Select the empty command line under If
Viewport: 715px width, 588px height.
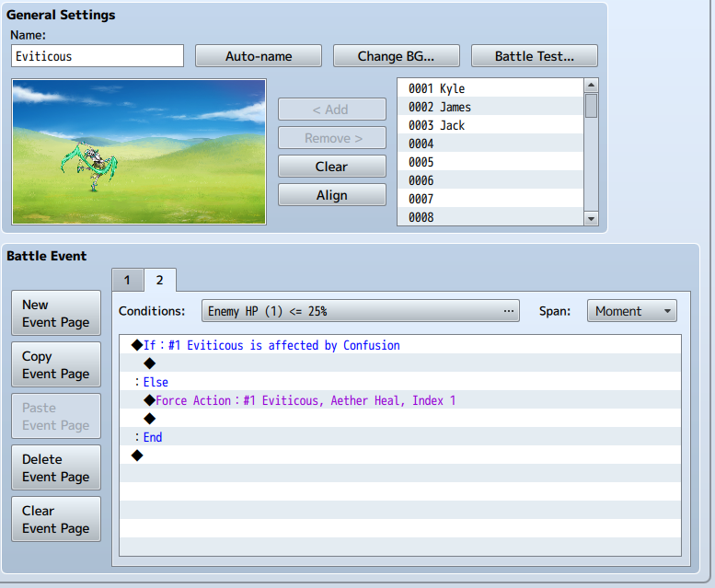coord(400,363)
